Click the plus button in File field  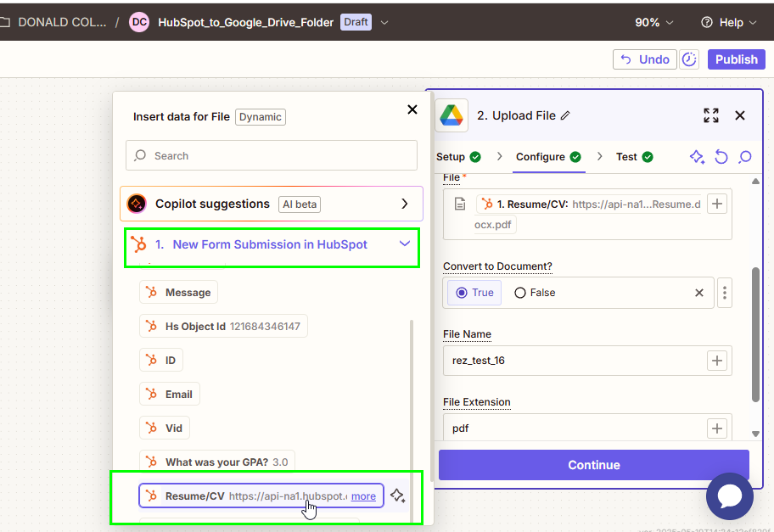[717, 204]
